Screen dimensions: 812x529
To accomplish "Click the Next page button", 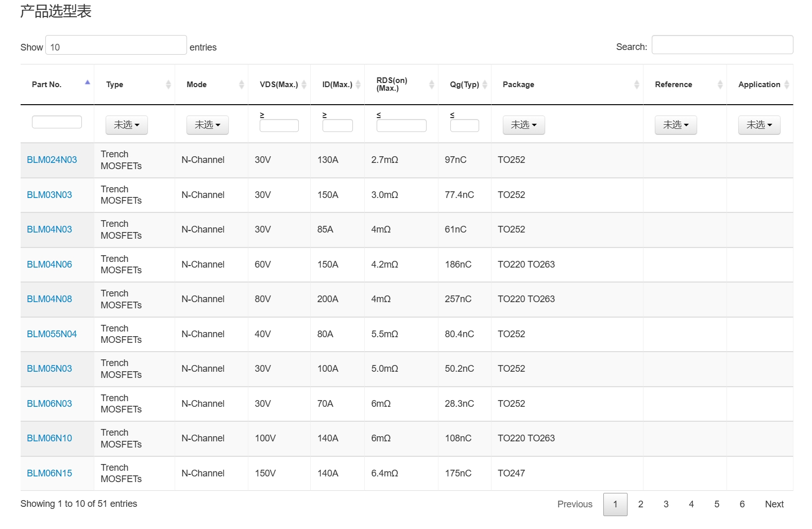I will [x=774, y=504].
